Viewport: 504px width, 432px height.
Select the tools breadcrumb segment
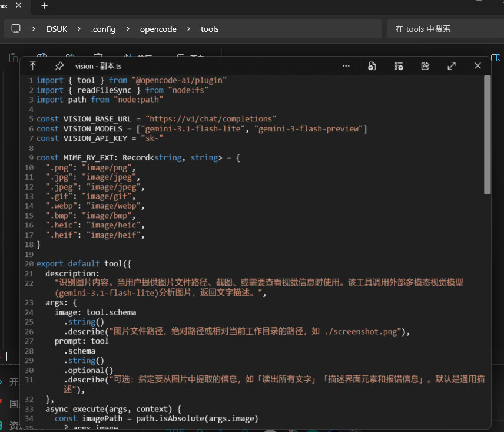coord(210,29)
